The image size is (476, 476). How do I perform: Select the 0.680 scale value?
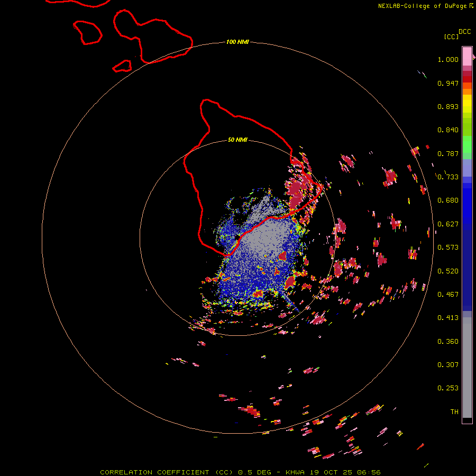pyautogui.click(x=448, y=200)
